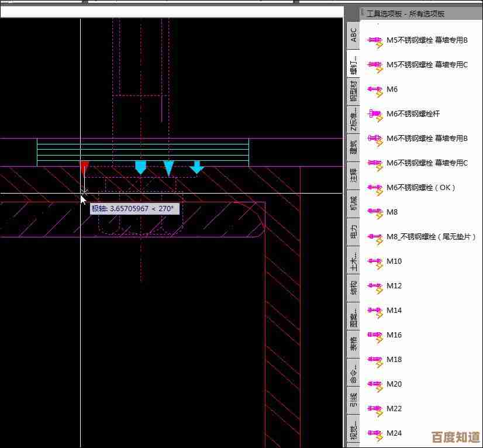Image resolution: width=483 pixels, height=448 pixels.
Task: Select the M6 bolt tool icon
Action: pos(374,89)
